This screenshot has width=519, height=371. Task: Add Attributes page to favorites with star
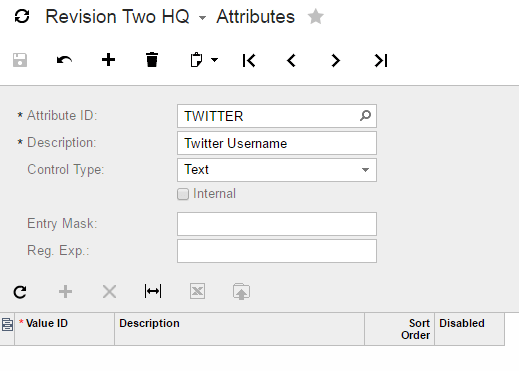pos(315,17)
